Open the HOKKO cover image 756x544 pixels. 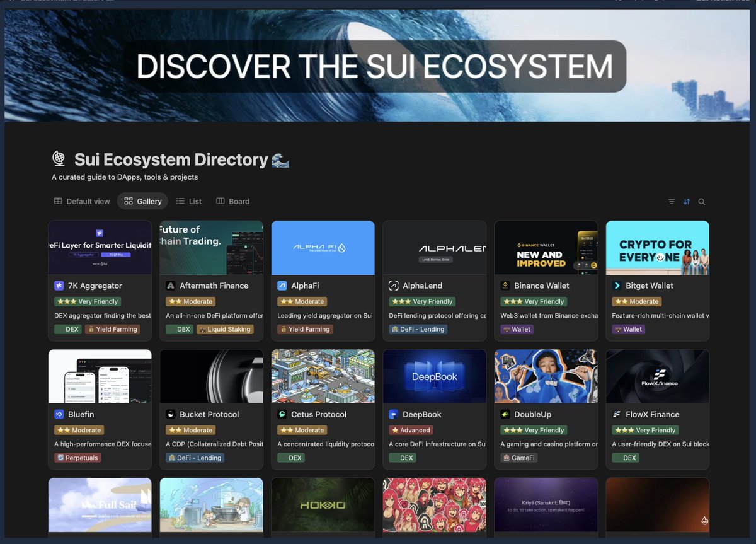[323, 505]
